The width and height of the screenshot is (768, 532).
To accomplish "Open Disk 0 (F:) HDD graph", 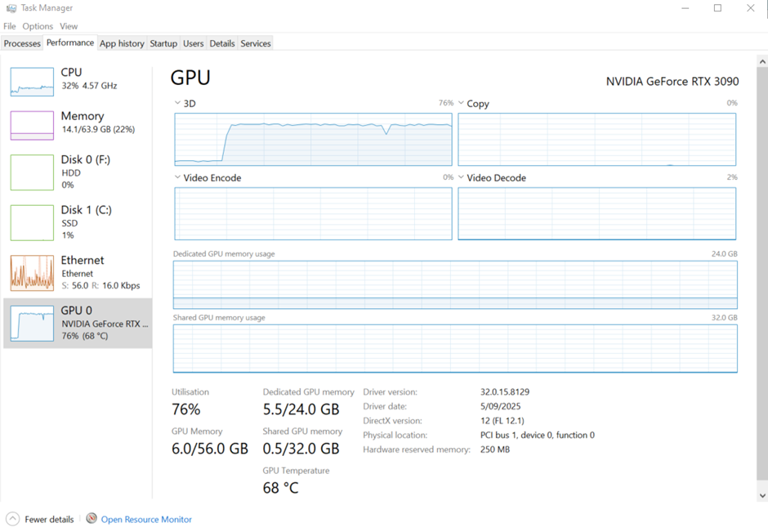I will pyautogui.click(x=32, y=172).
